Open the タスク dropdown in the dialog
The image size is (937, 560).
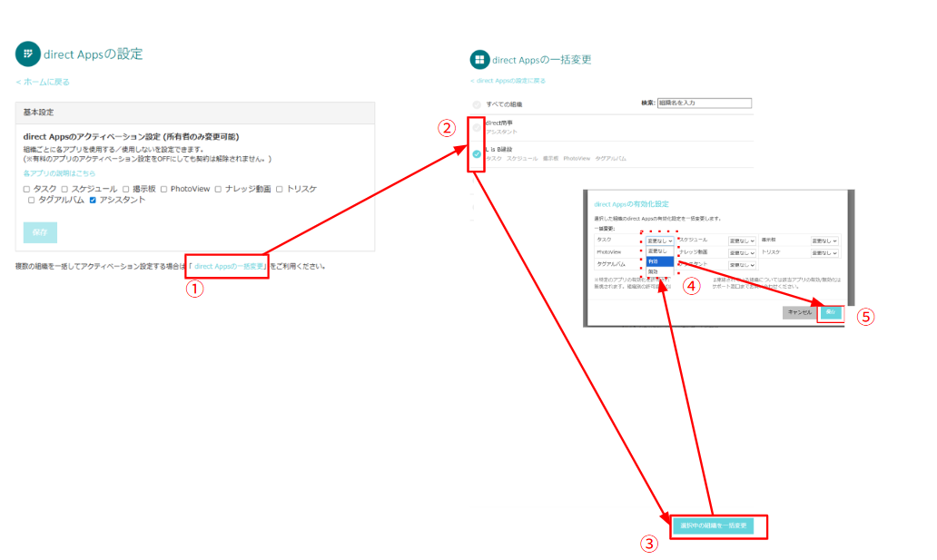point(660,241)
